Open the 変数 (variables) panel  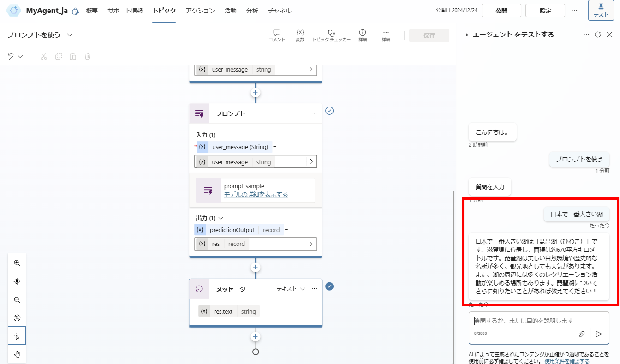coord(300,35)
